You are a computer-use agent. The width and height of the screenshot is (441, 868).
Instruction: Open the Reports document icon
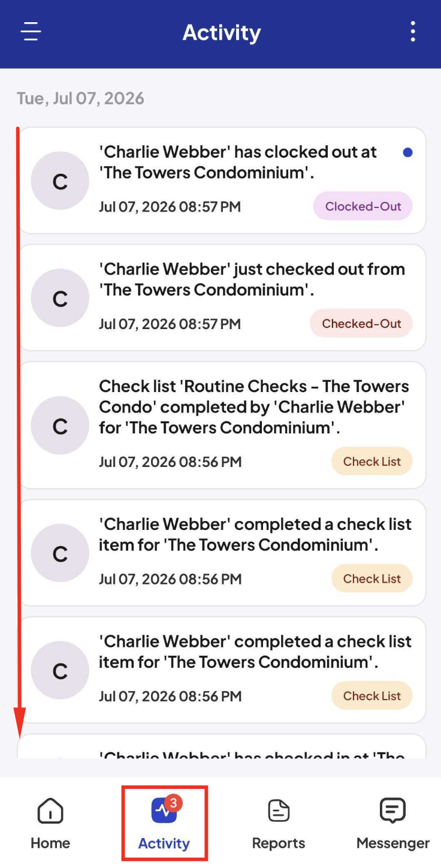pos(279,811)
